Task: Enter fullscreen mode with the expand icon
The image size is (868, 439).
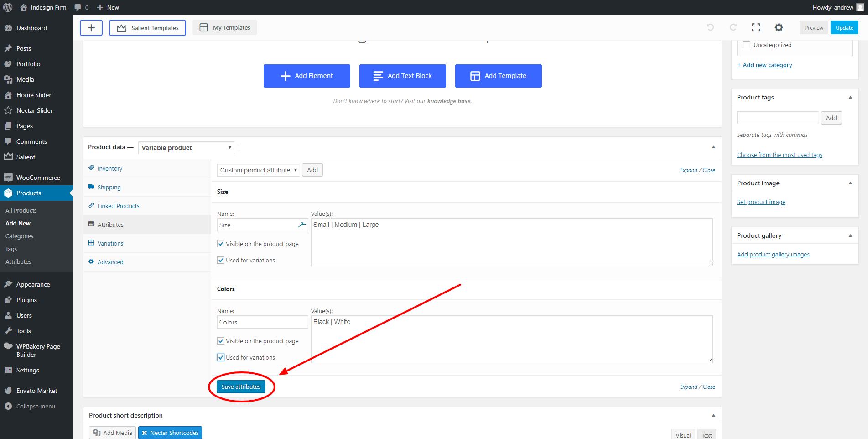Action: click(756, 27)
